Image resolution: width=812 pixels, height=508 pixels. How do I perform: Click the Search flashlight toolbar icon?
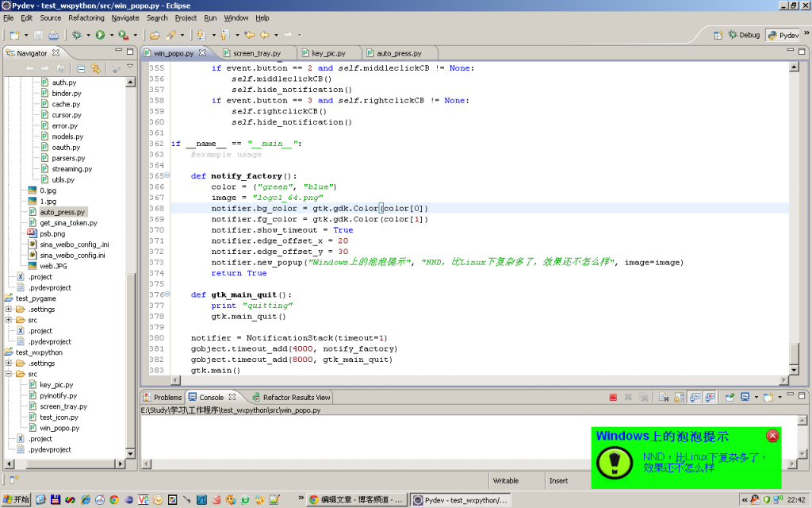(x=170, y=35)
